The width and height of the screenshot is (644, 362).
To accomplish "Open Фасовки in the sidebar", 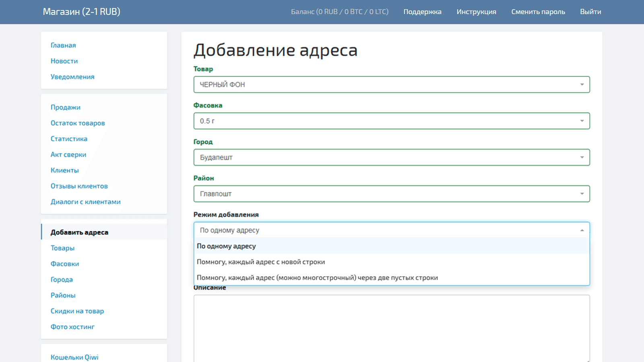I will 64,264.
